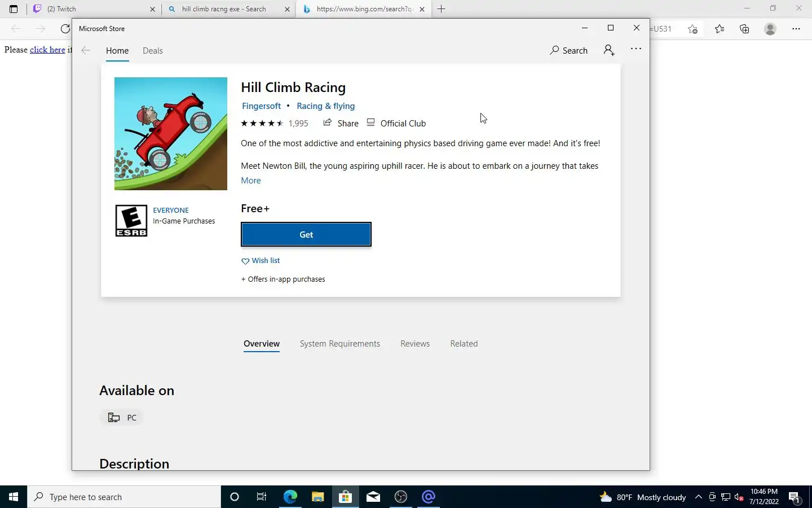Image resolution: width=812 pixels, height=508 pixels.
Task: Click the PC availability chip
Action: pyautogui.click(x=122, y=418)
